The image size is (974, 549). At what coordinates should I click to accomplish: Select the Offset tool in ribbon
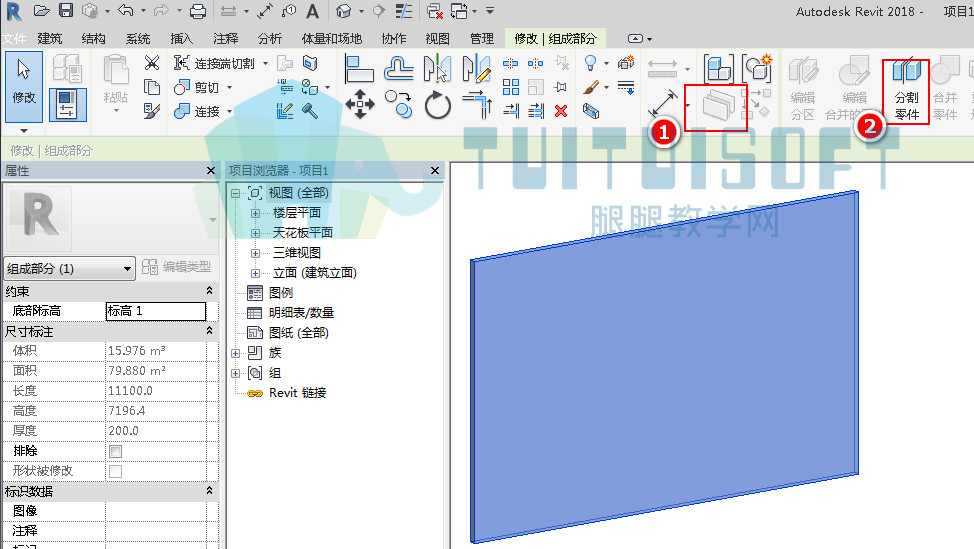coord(398,69)
